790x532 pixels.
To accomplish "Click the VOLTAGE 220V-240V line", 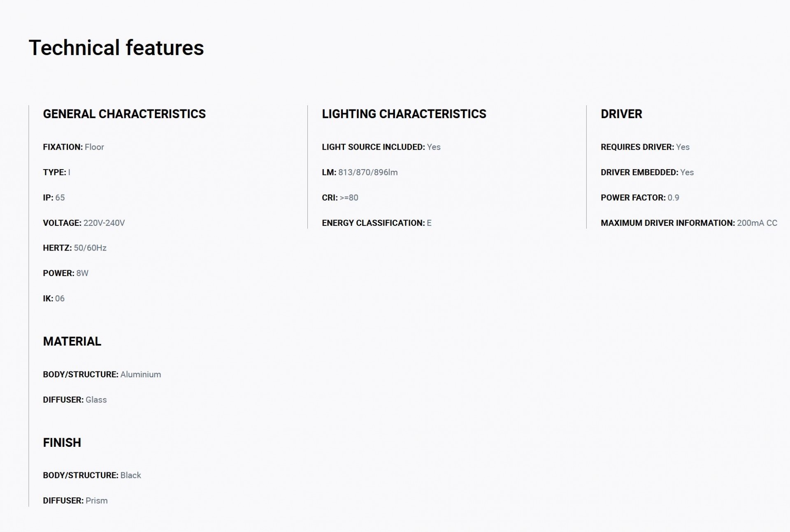I will pos(84,223).
